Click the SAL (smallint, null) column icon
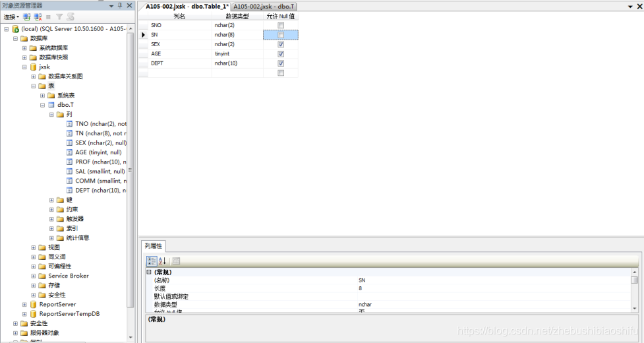Viewport: 644px width, 343px height. pos(69,171)
